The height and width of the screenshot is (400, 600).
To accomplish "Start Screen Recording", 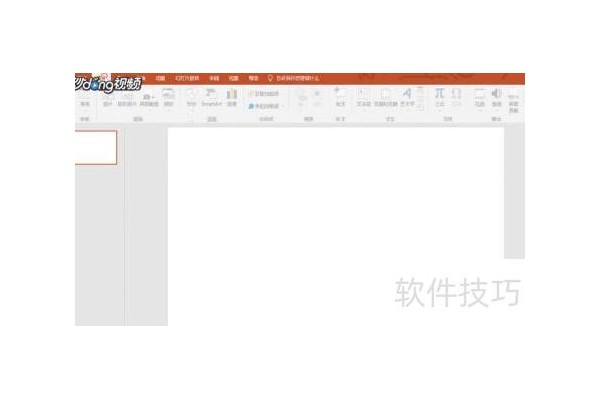I will (x=514, y=103).
